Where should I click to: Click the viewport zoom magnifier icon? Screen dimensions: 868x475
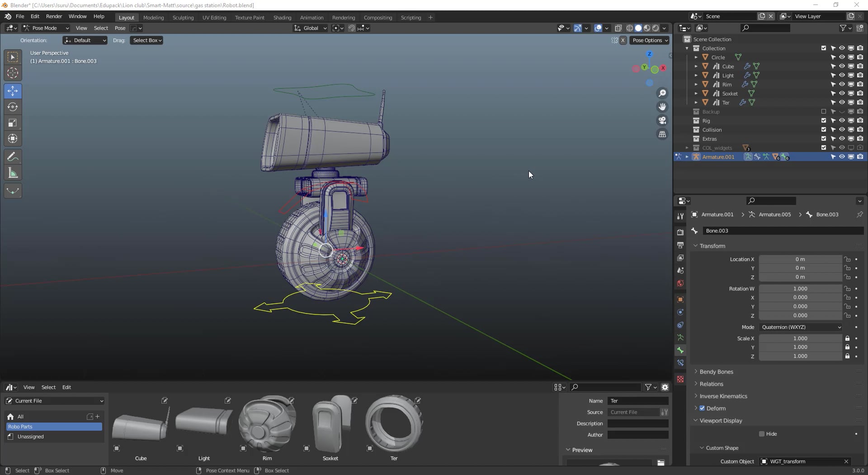click(x=662, y=93)
